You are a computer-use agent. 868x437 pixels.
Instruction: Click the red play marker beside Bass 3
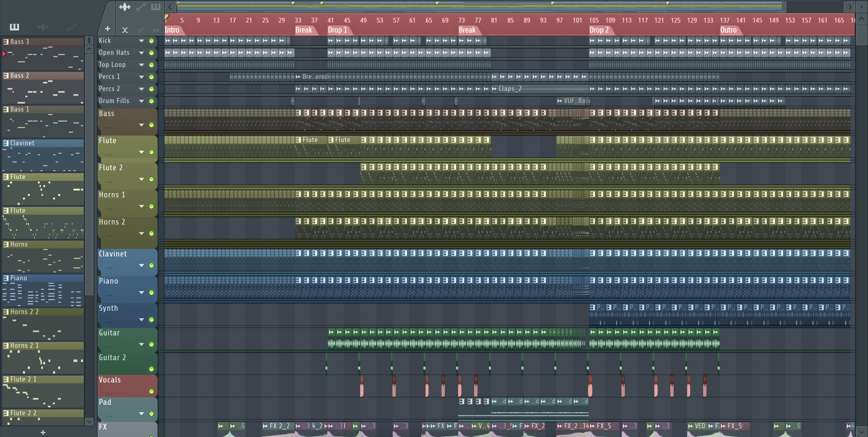coord(4,54)
